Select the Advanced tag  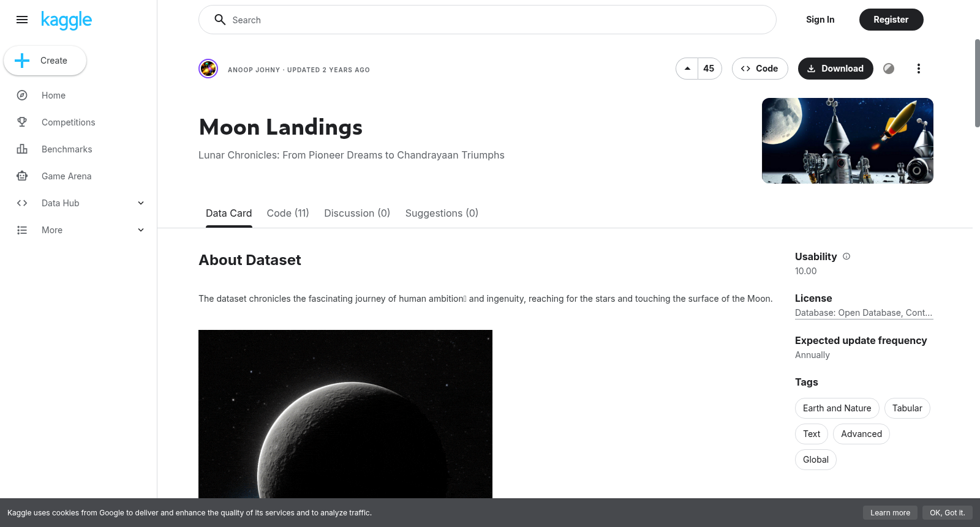[861, 434]
